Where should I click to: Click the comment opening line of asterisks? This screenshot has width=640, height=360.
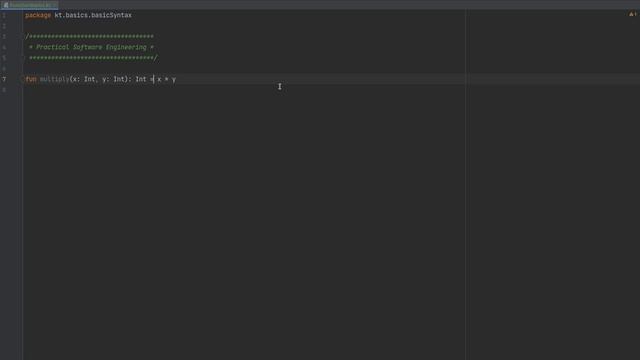click(89, 37)
